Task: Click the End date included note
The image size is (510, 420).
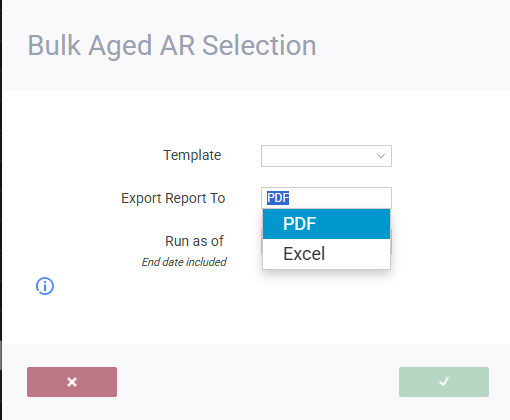Action: click(x=184, y=262)
